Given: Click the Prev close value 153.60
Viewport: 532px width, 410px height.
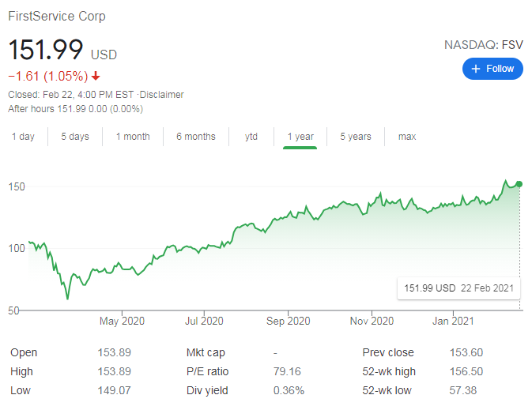Looking at the screenshot, I should (466, 352).
